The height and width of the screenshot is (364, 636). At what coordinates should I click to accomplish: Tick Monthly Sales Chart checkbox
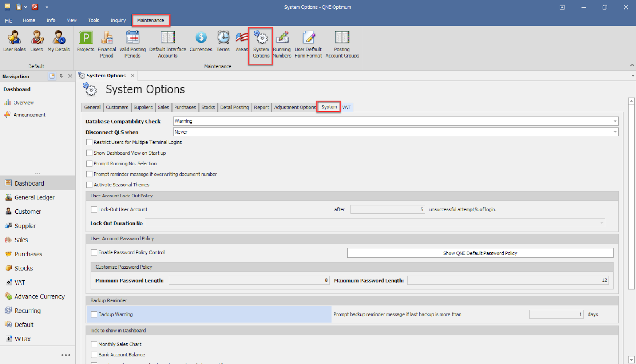(x=94, y=344)
